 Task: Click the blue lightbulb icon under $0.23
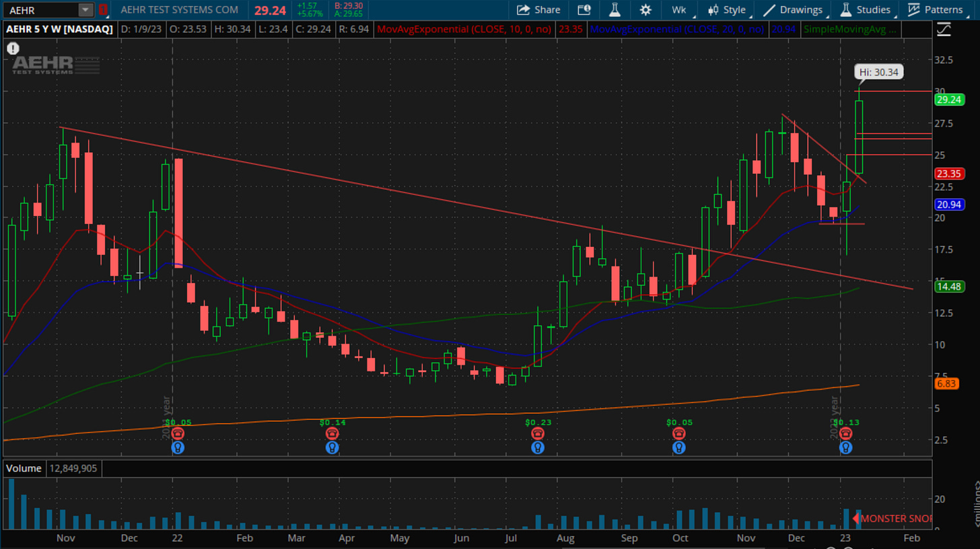pos(538,447)
